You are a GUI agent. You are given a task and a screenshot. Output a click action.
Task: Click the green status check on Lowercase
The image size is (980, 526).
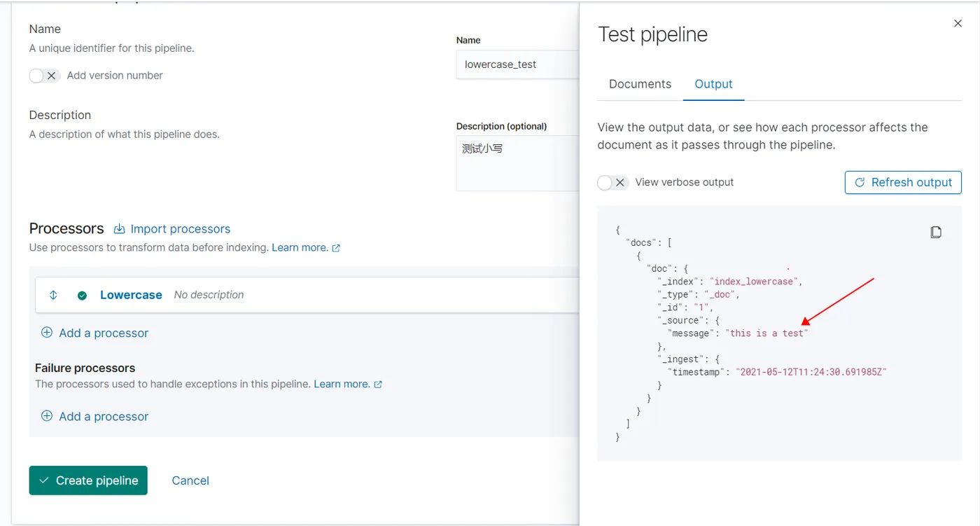(82, 296)
